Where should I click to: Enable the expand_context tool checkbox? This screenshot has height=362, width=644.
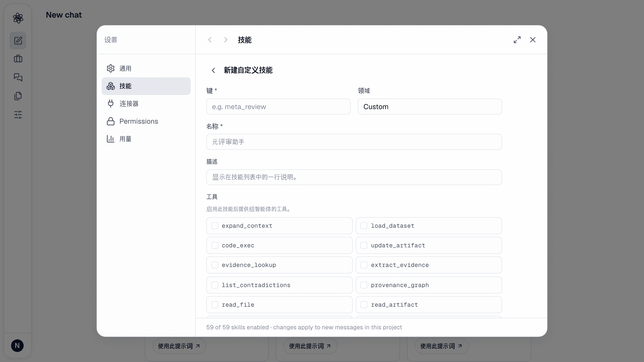point(215,226)
